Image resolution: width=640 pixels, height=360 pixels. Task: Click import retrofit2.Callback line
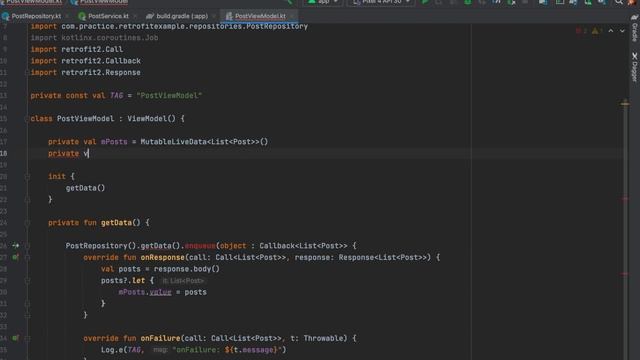(86, 61)
